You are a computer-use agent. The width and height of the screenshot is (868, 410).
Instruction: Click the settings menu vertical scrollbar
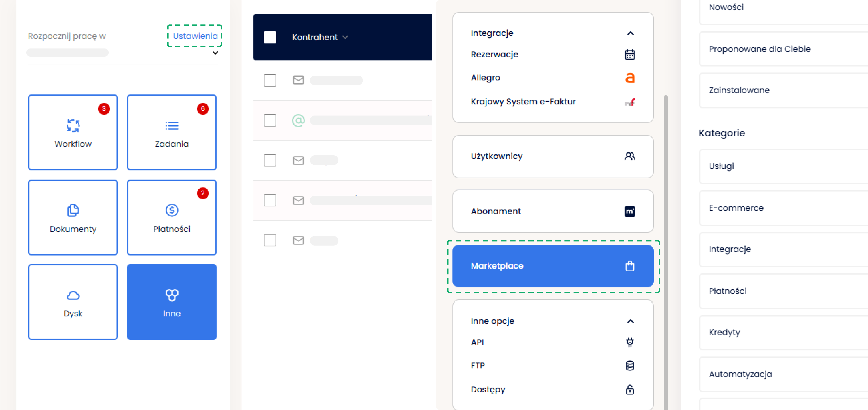pyautogui.click(x=665, y=236)
